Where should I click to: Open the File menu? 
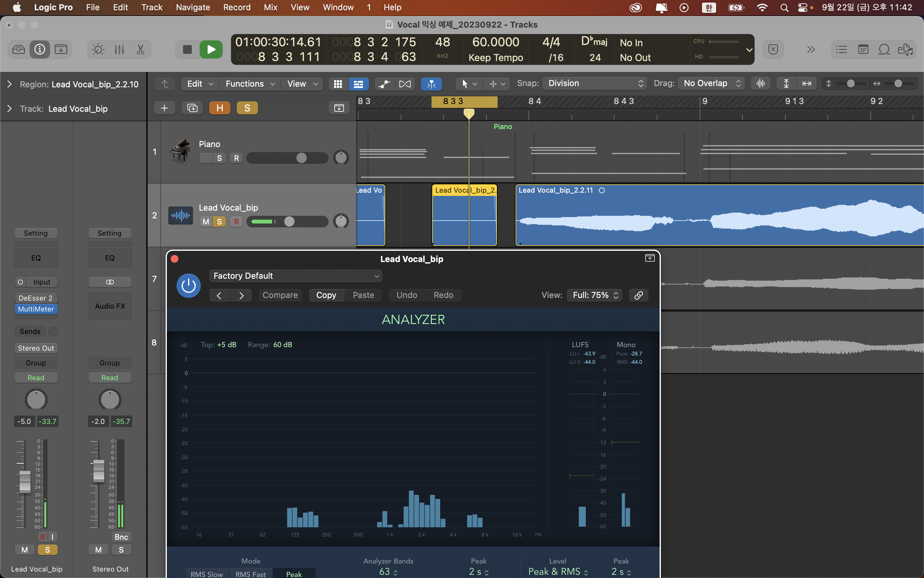(93, 7)
